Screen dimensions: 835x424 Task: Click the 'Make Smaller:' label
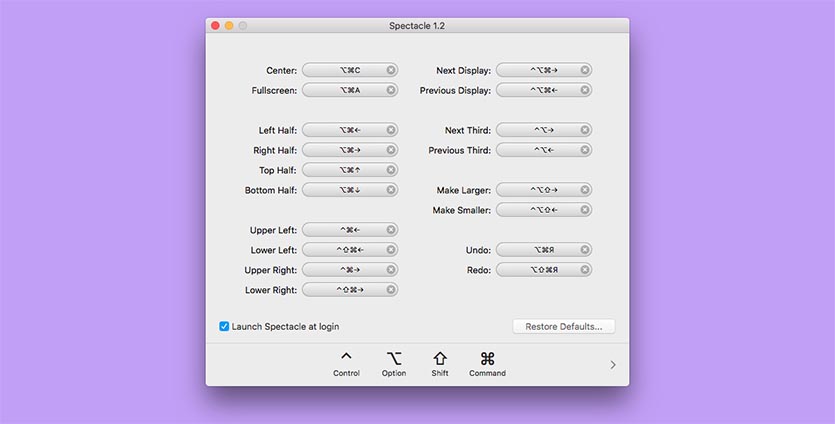click(462, 210)
